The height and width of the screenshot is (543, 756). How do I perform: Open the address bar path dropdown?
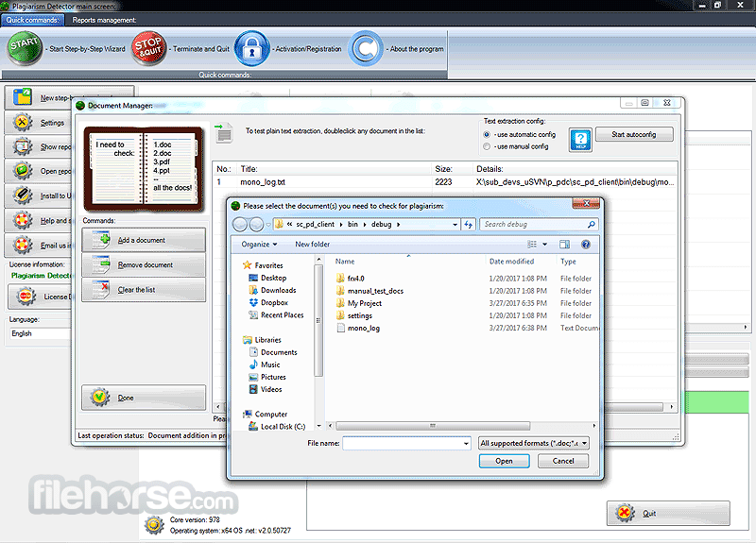click(x=455, y=225)
